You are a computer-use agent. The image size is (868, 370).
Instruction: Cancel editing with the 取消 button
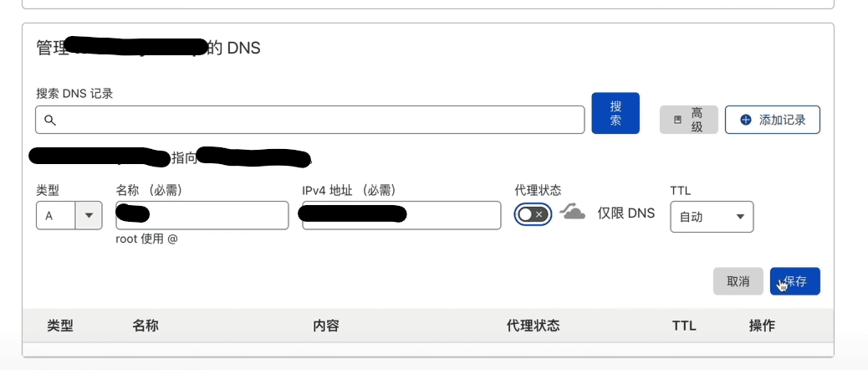[x=738, y=281]
